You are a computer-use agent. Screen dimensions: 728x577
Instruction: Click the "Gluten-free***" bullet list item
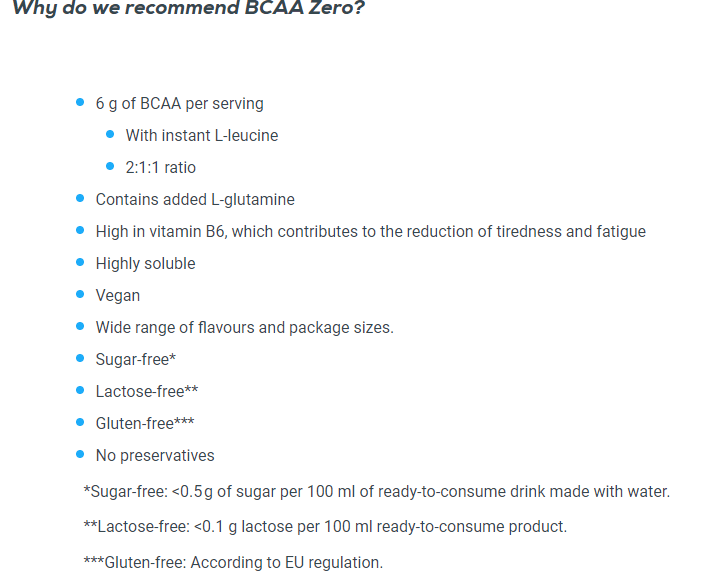144,423
